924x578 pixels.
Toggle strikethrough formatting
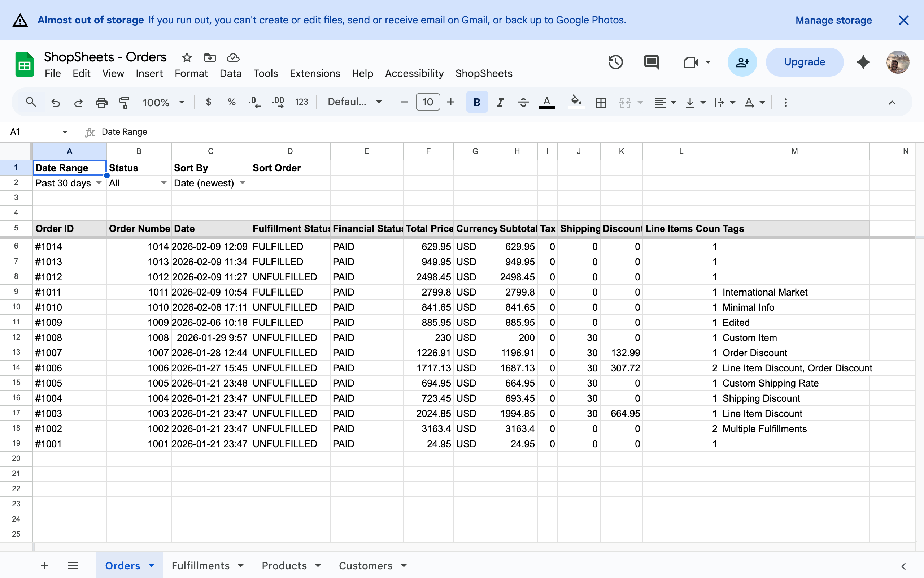[523, 102]
